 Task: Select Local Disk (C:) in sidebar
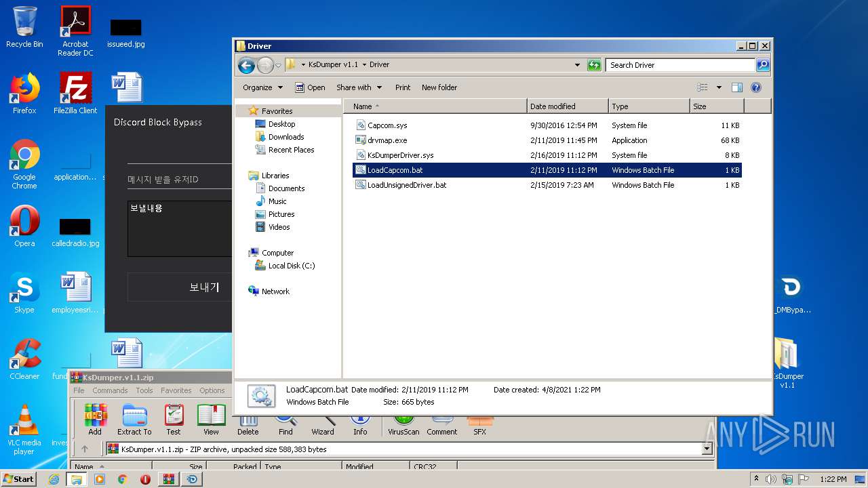click(x=292, y=266)
